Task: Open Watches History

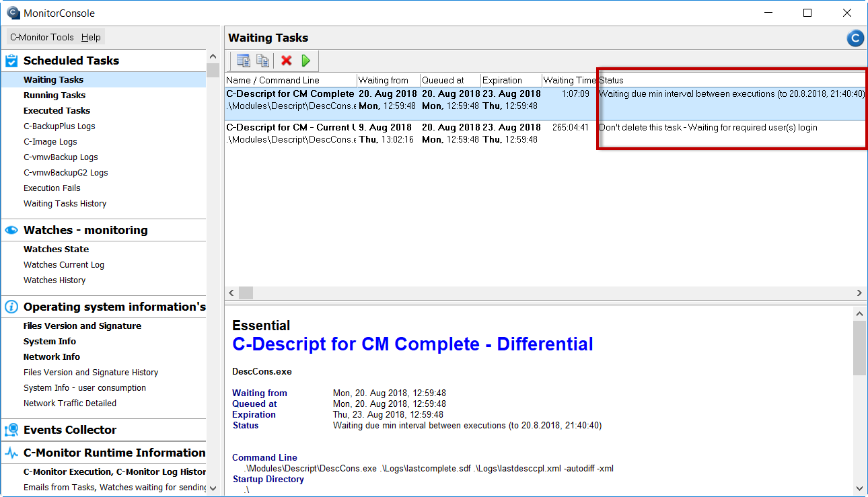Action: tap(55, 280)
